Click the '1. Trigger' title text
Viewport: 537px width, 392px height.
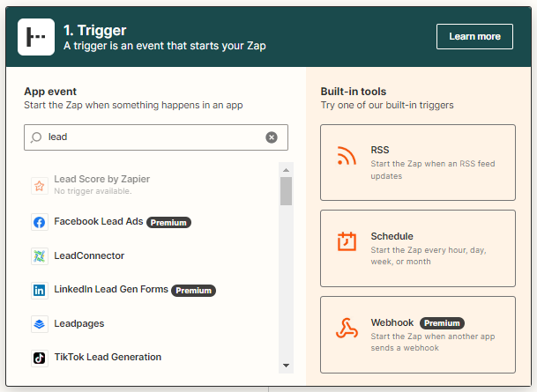pyautogui.click(x=95, y=31)
